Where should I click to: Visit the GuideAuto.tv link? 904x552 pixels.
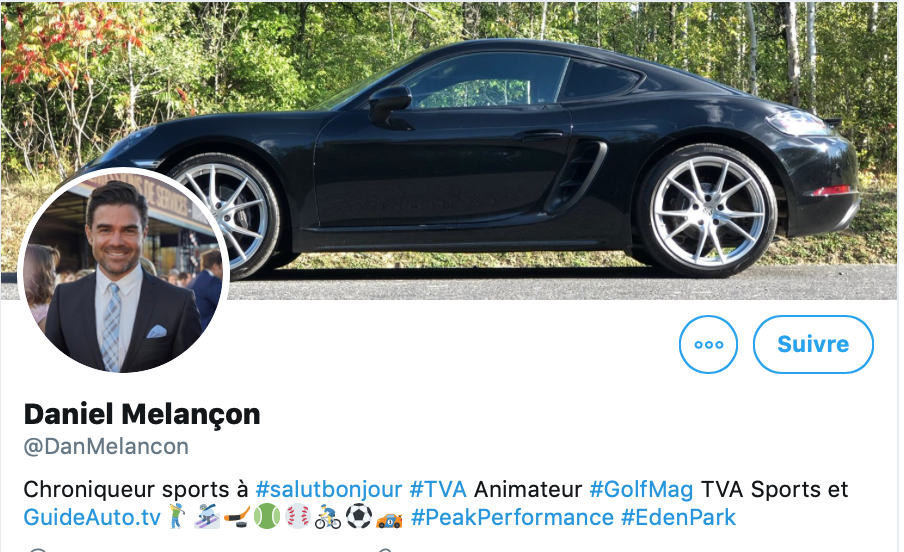(x=92, y=517)
